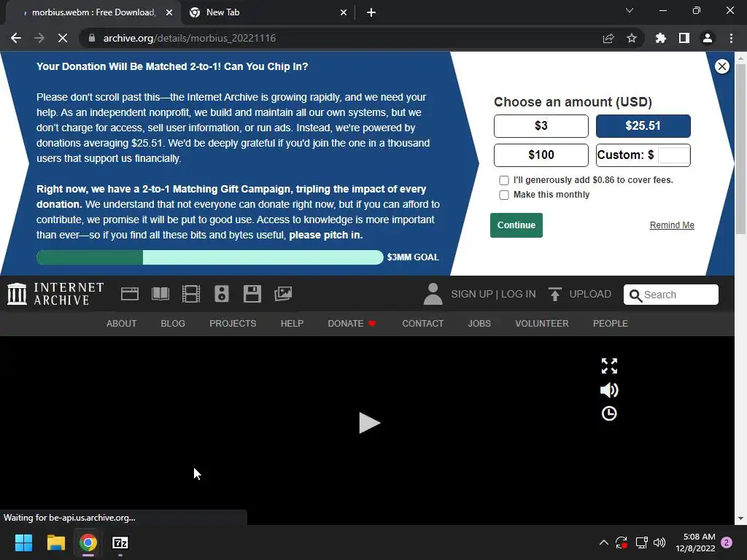This screenshot has width=747, height=560.
Task: Open the notification badge in the taskbar
Action: pyautogui.click(x=727, y=542)
